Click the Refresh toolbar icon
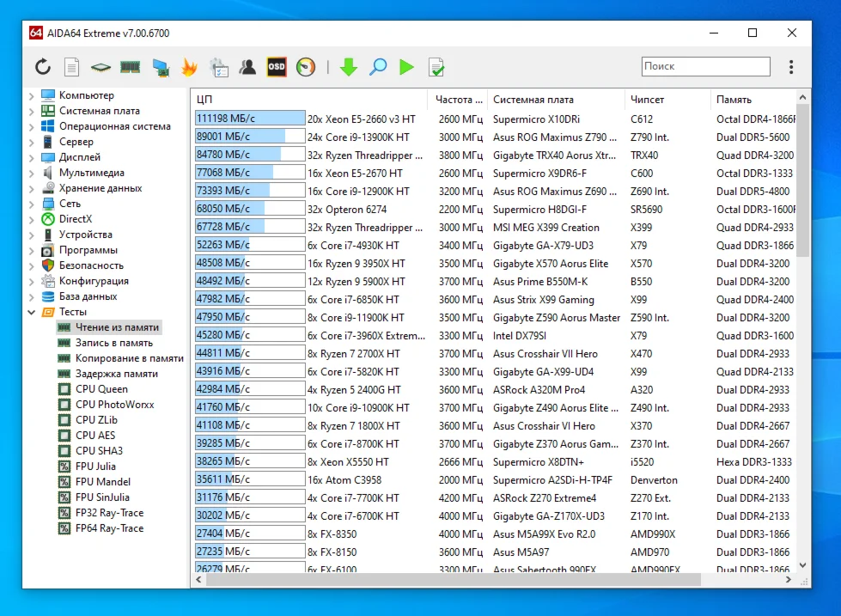The image size is (841, 616). [43, 67]
